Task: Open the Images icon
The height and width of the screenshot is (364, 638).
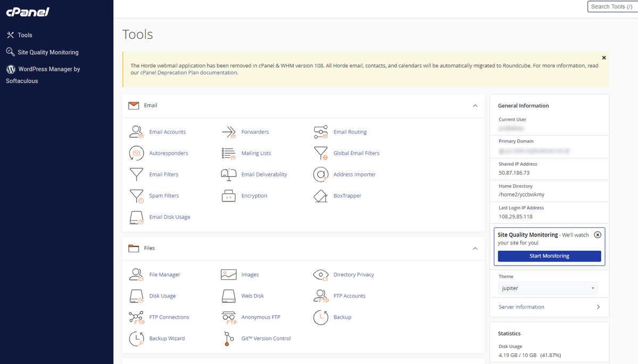Action: pos(229,275)
